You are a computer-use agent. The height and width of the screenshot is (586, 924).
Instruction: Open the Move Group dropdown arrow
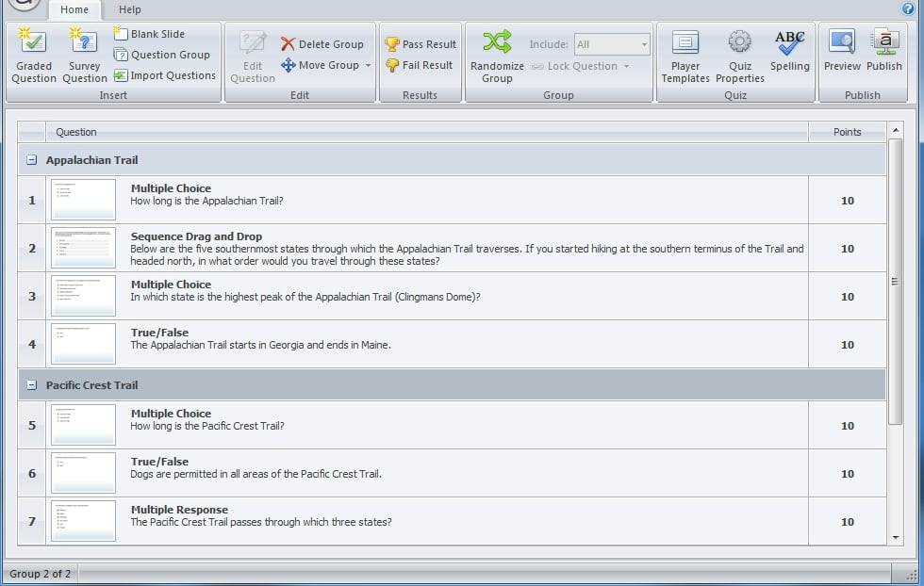click(x=368, y=65)
